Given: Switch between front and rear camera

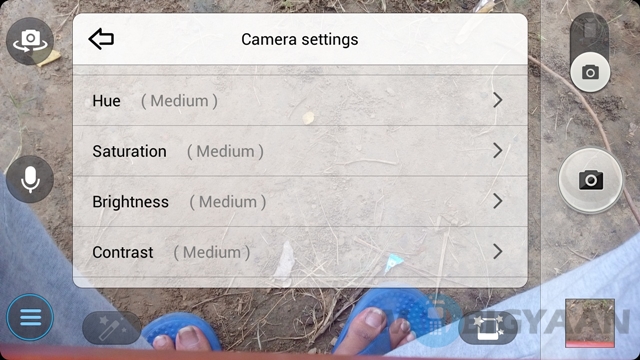Looking at the screenshot, I should (30, 41).
